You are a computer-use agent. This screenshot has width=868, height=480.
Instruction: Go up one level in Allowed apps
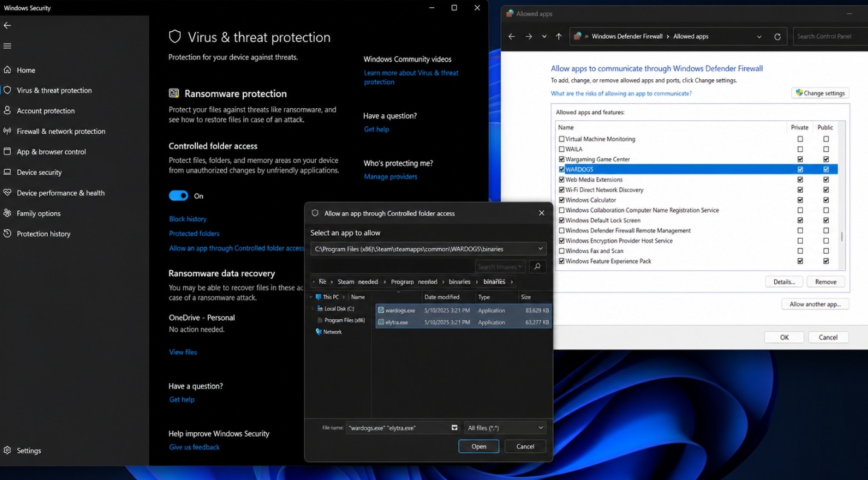pyautogui.click(x=559, y=36)
